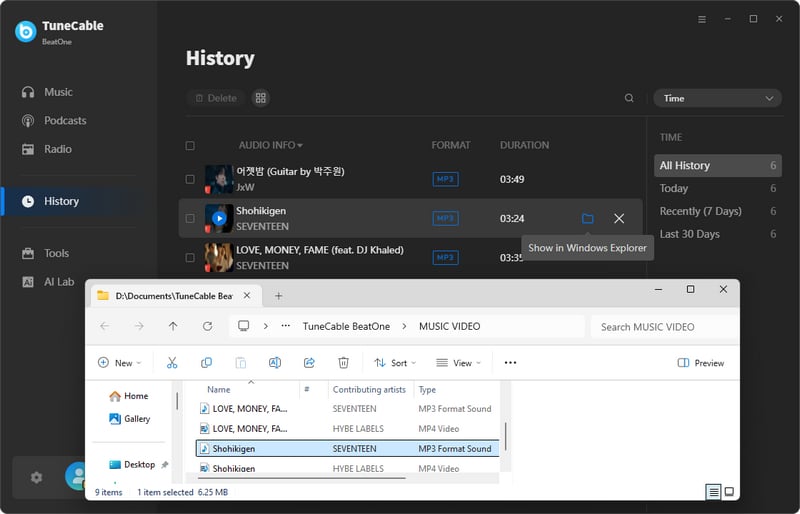
Task: Check the box for 어젯밤 track
Action: [190, 179]
